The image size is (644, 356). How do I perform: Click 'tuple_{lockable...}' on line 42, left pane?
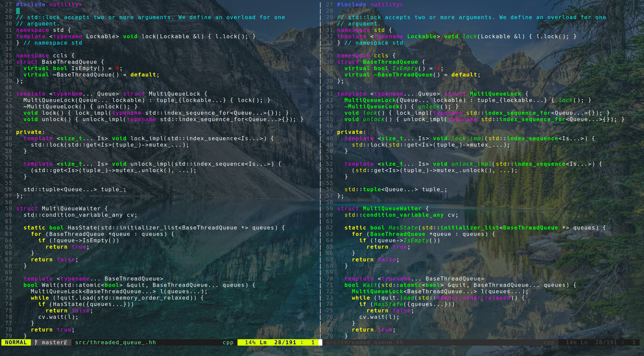click(x=191, y=100)
